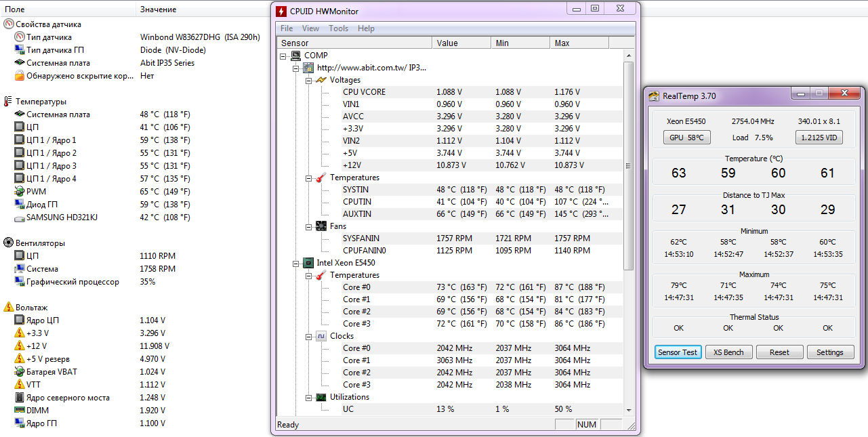
Task: Click the abit motherboard icon in HWMonitor tree
Action: click(x=308, y=68)
